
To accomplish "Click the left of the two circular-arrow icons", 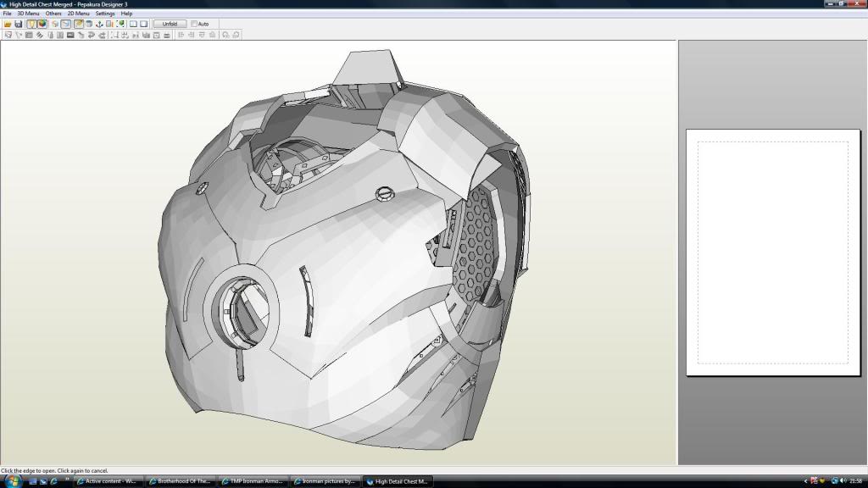I will (x=225, y=35).
